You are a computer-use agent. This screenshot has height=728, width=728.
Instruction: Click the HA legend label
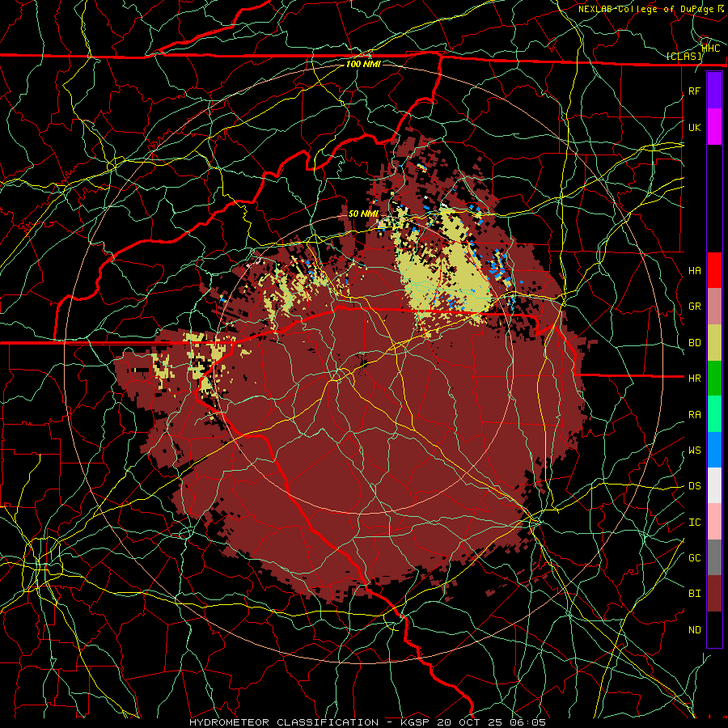[694, 271]
